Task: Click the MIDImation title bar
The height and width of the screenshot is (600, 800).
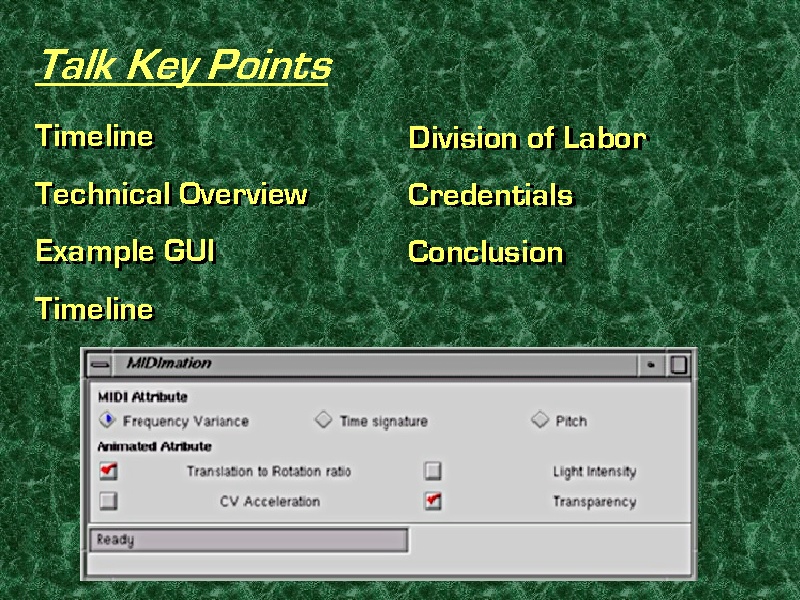Action: 380,365
